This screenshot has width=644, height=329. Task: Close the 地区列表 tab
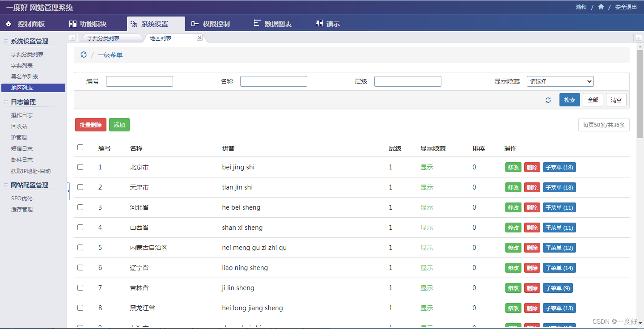point(199,38)
